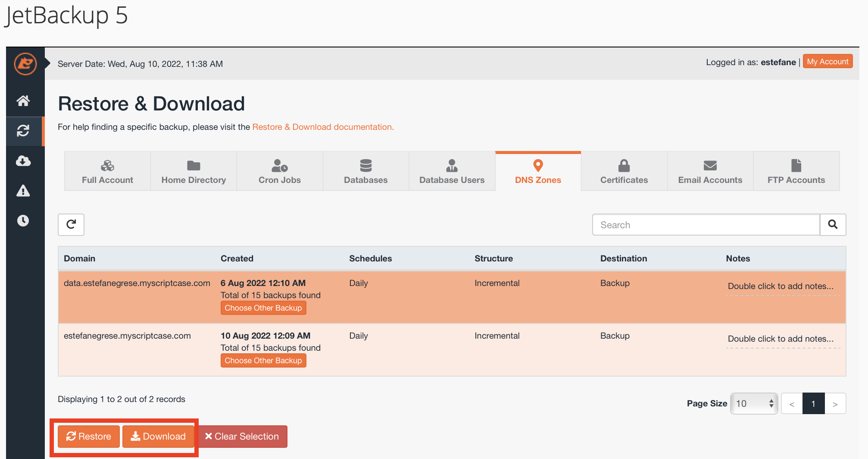
Task: Switch to the Cron Jobs tab
Action: (280, 171)
